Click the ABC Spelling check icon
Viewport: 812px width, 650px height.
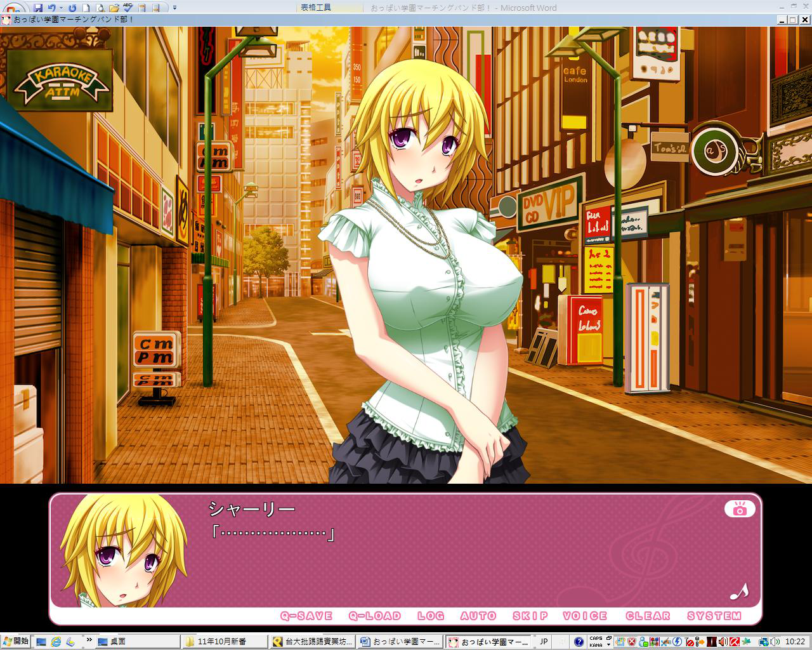[x=128, y=8]
